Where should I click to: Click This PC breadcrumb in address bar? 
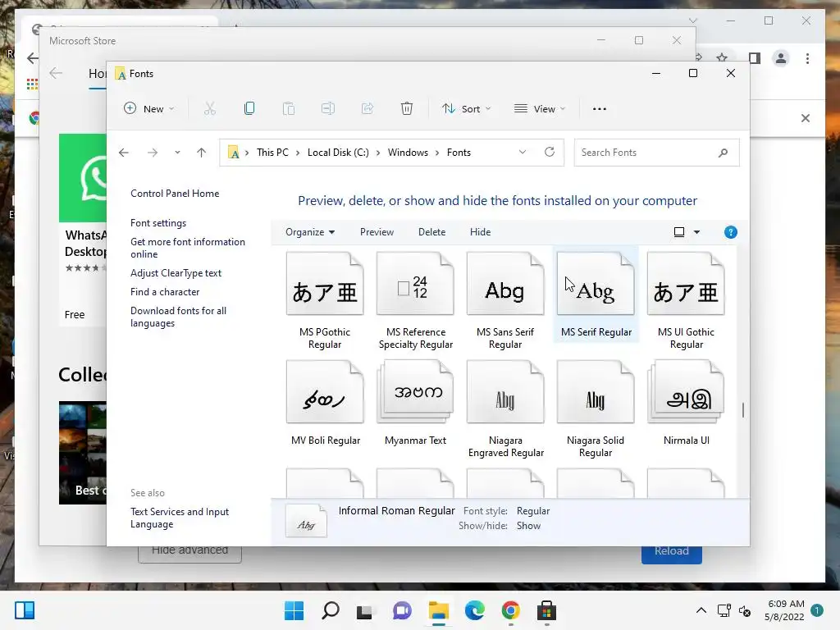click(272, 153)
